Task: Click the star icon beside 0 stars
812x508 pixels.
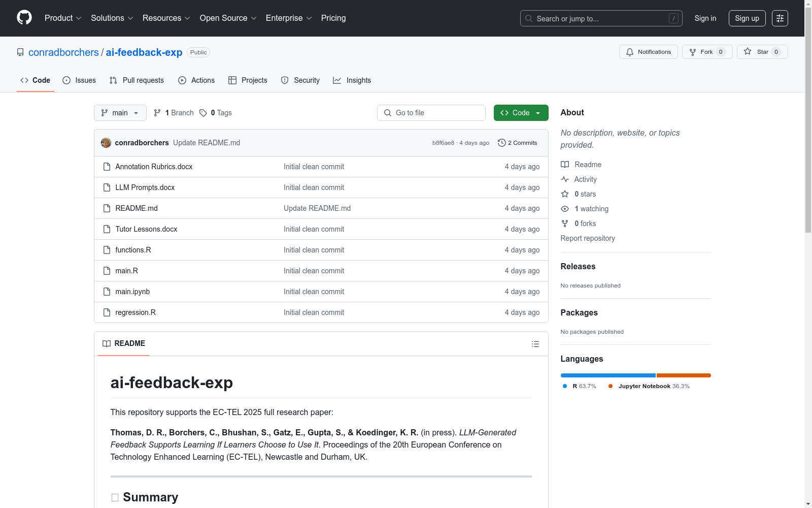Action: point(565,194)
